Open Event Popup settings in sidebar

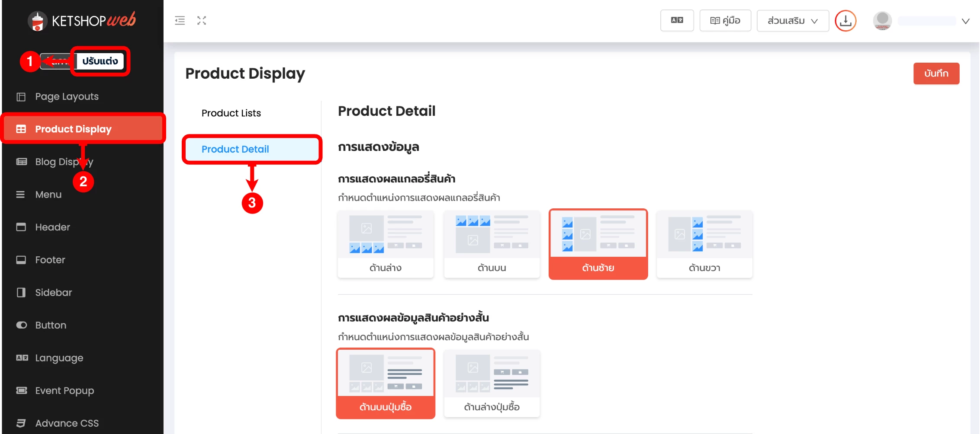point(64,390)
